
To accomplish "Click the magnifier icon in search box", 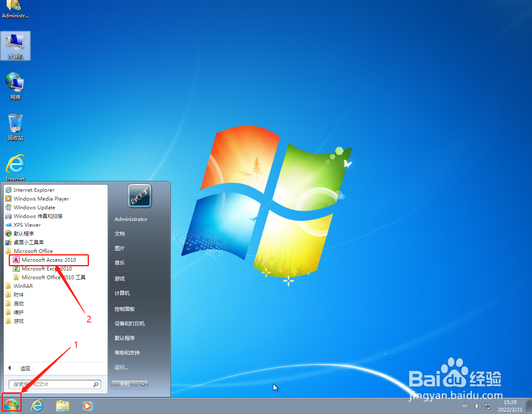I will coord(96,384).
